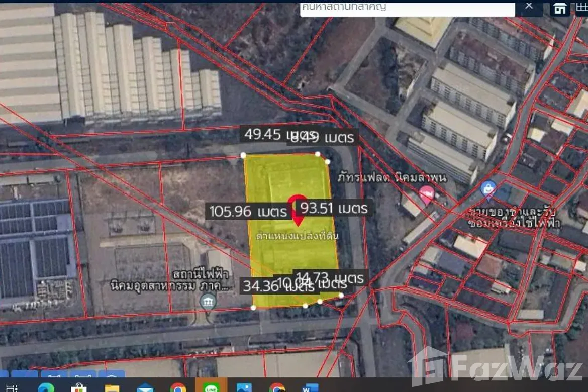Open the Photos app in the taskbar
Screen dimensions: 588x392
244,388
